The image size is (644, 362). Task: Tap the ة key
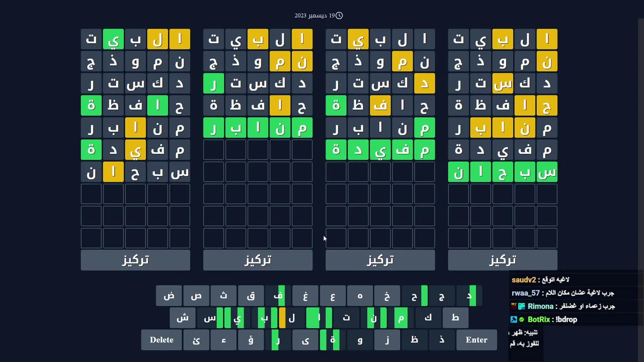(x=333, y=340)
